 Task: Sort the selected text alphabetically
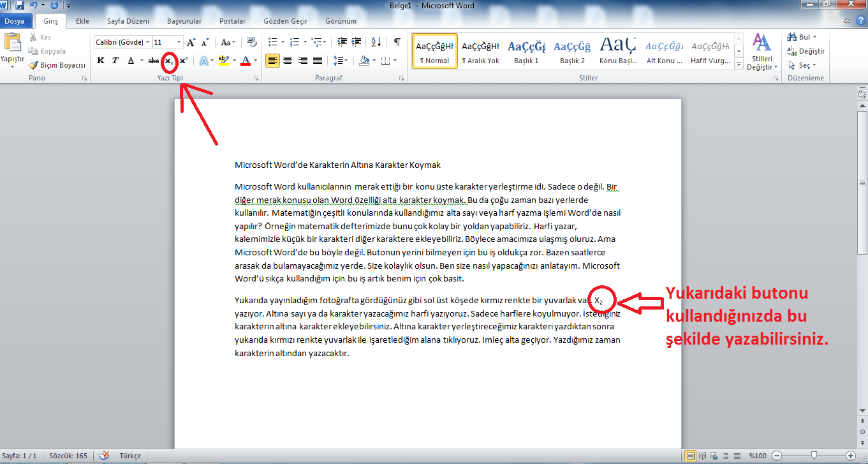376,43
